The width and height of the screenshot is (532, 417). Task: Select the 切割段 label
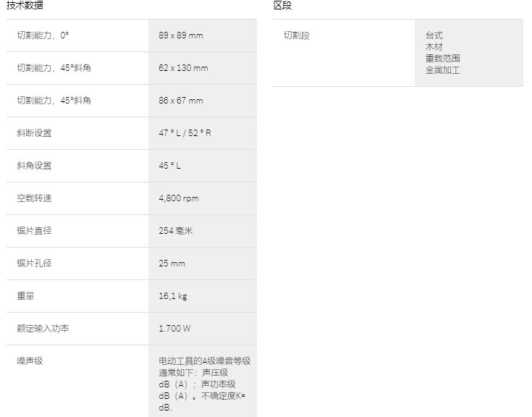pyautogui.click(x=297, y=35)
